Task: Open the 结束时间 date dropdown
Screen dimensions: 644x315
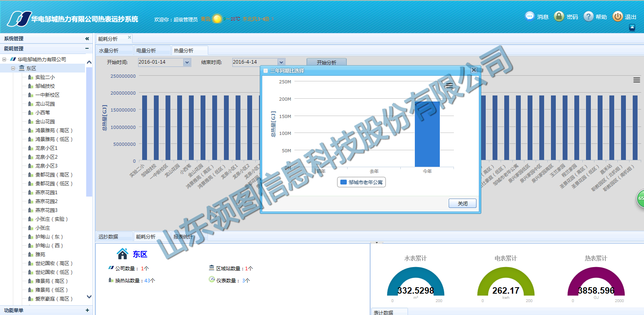Action: 281,62
